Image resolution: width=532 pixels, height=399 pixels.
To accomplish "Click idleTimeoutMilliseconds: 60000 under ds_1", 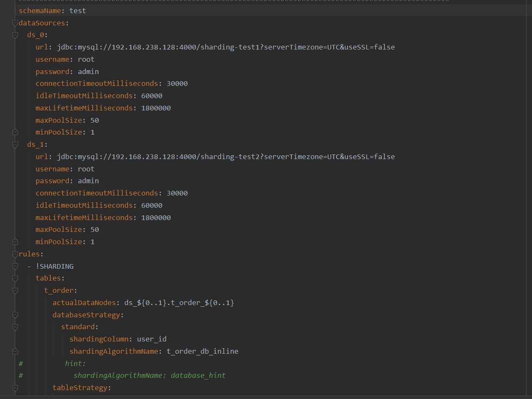I will pos(99,205).
